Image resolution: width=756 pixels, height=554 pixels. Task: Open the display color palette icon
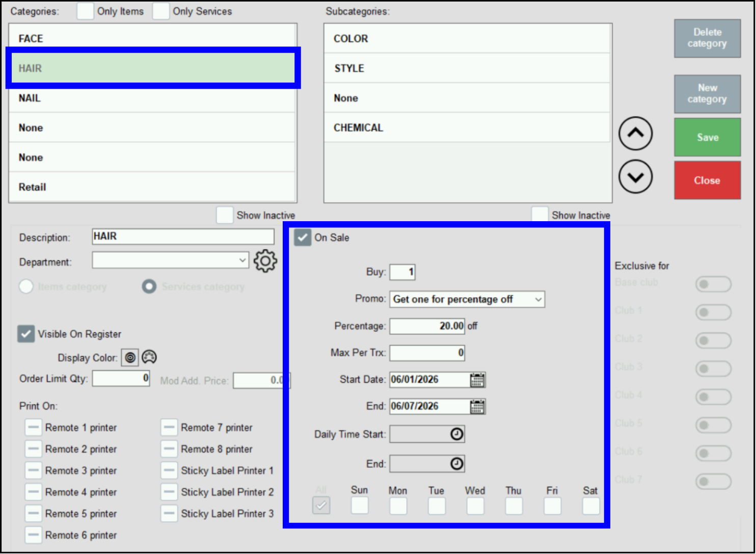[149, 357]
